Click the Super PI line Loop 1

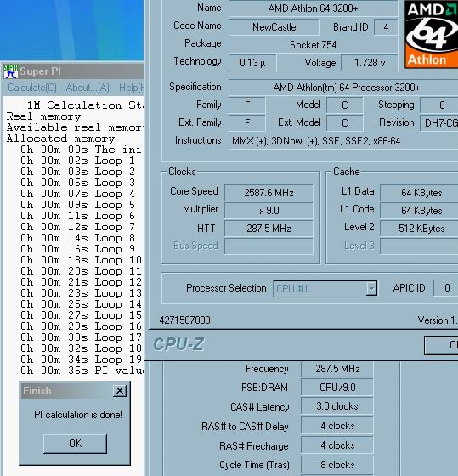point(77,161)
